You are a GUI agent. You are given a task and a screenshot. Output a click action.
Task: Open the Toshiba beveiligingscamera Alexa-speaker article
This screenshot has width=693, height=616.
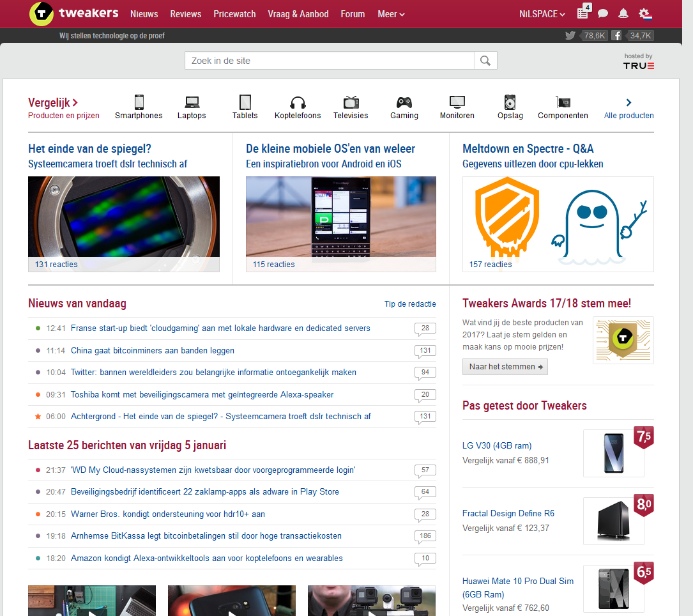pos(202,394)
